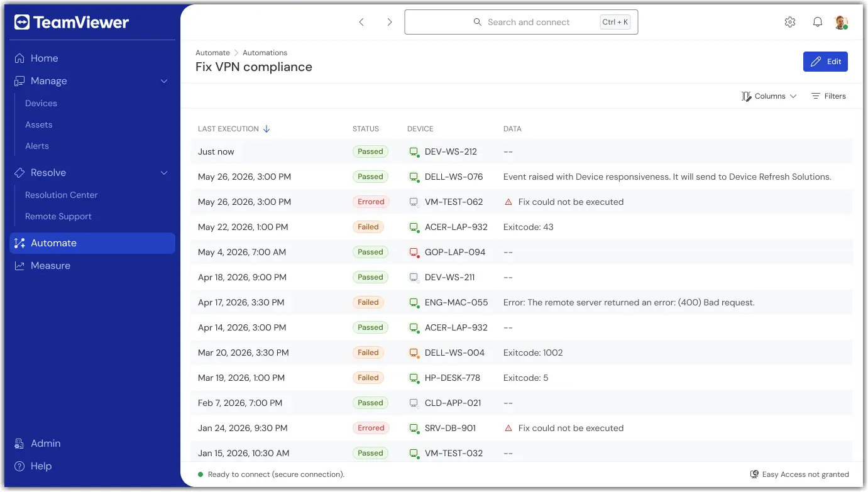Viewport: 868px width, 492px height.
Task: Open Assets under Manage
Action: point(38,124)
